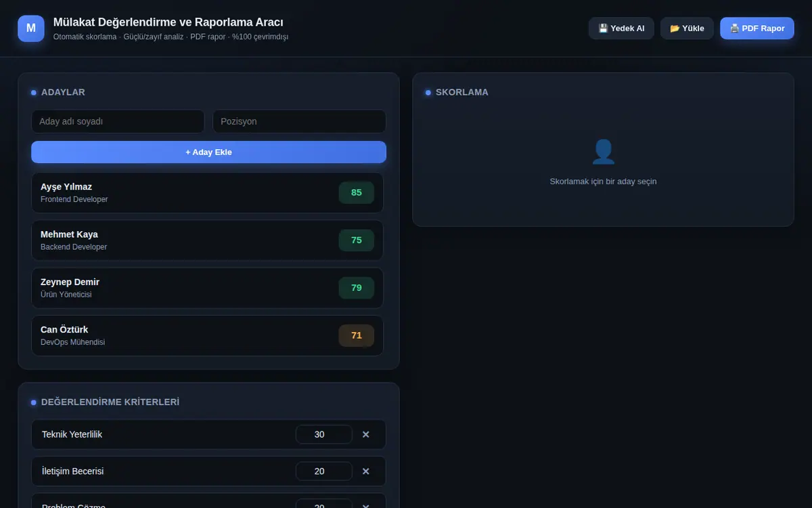
Task: Edit İletişim Becerisi weight value 20
Action: tap(323, 471)
